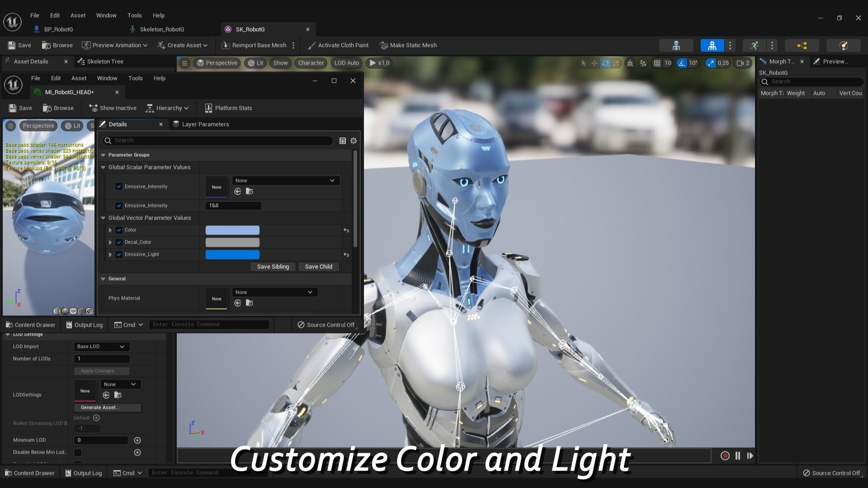This screenshot has width=868, height=488.
Task: Select the scale gizmo tool icon
Action: coord(616,63)
